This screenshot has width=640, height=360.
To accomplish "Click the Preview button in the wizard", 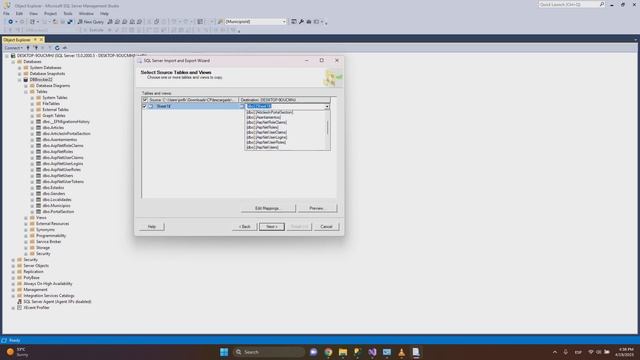I will pyautogui.click(x=318, y=208).
